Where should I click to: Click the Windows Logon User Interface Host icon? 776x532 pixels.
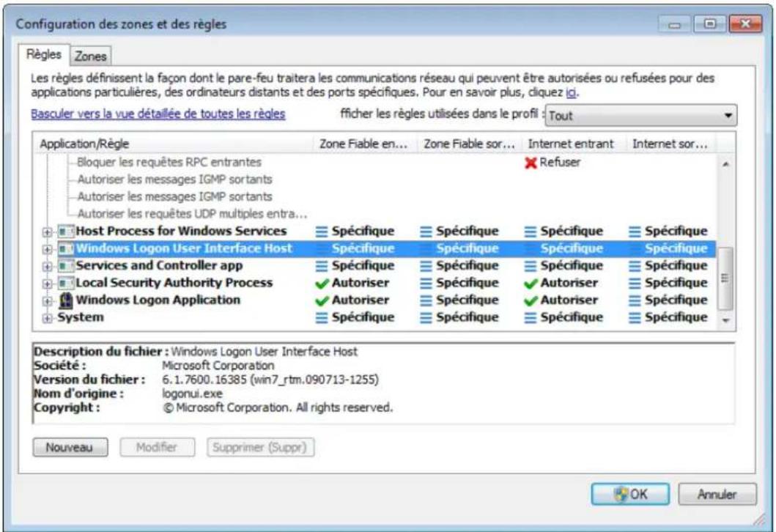[65, 248]
